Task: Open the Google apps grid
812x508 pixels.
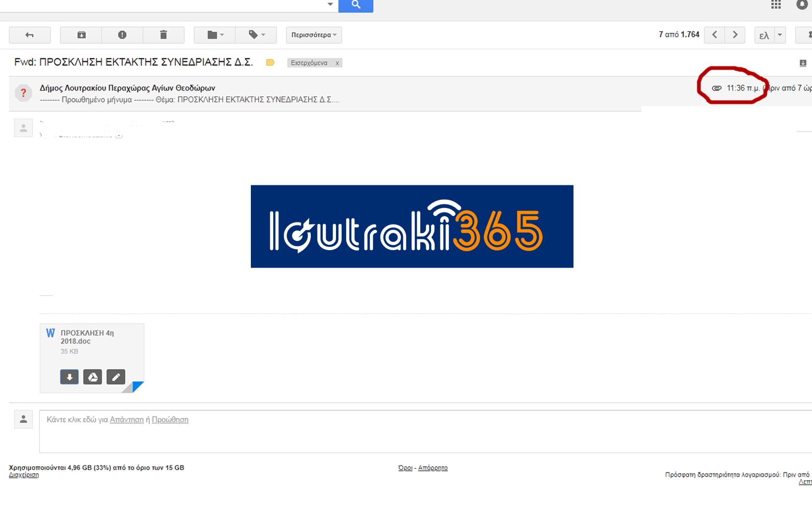Action: point(776,4)
